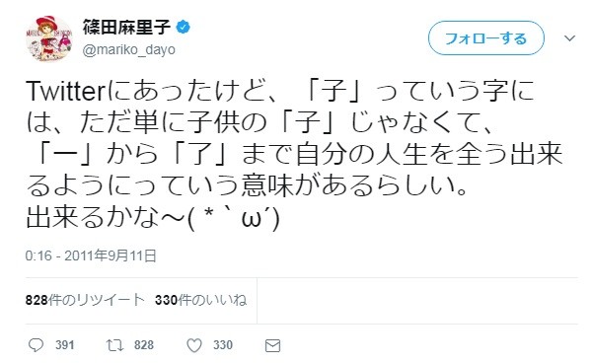Screen dimensions: 592x364
Task: Click the 330 count beside heart icon
Action: tap(223, 344)
